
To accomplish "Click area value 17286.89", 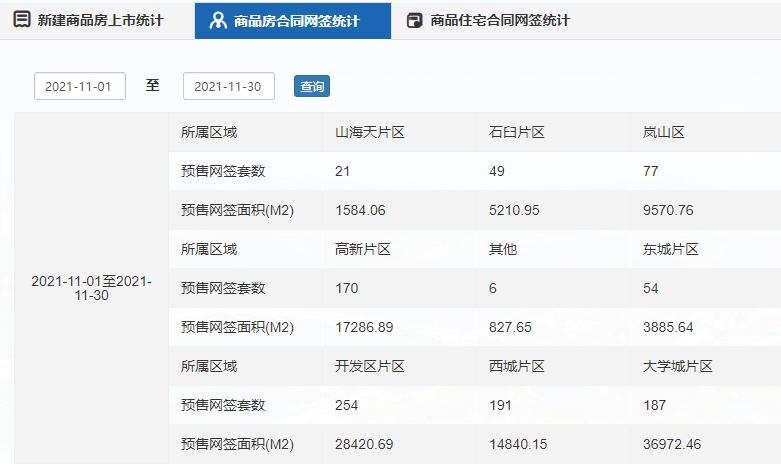I will (x=364, y=327).
